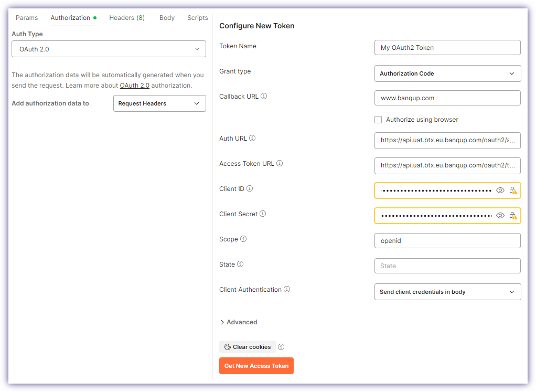
Task: Reveal the hidden Client ID value
Action: (500, 190)
